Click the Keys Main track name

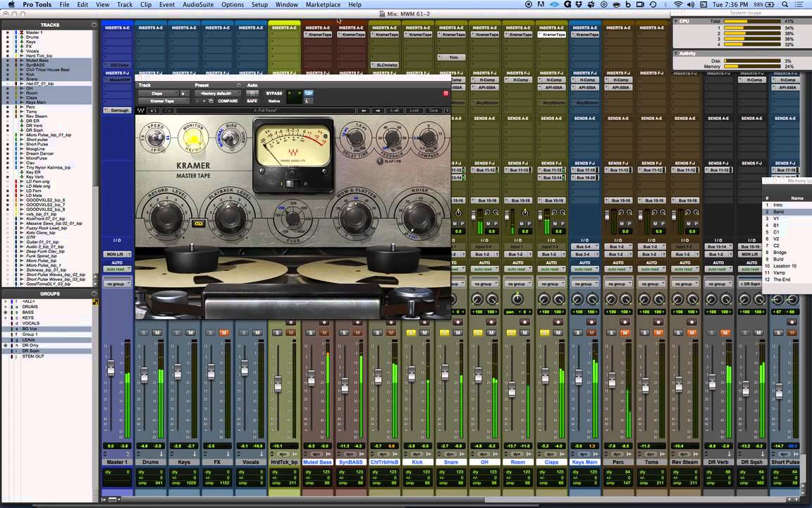pyautogui.click(x=584, y=462)
